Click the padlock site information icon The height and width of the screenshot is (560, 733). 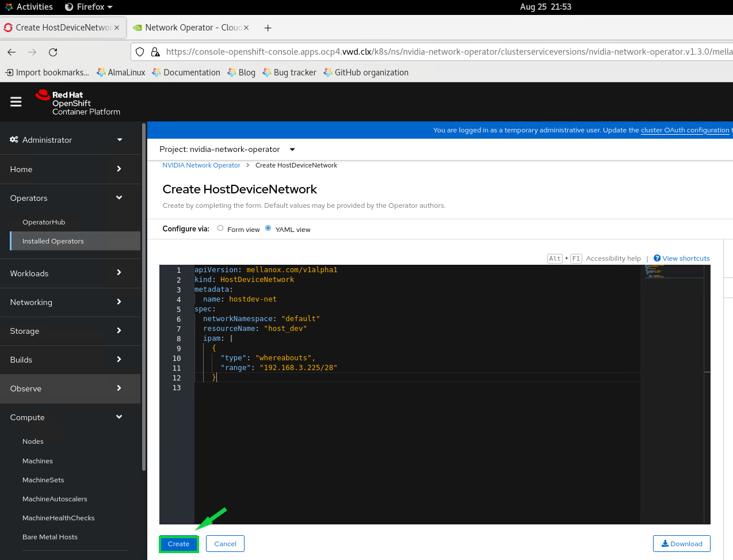click(x=155, y=52)
